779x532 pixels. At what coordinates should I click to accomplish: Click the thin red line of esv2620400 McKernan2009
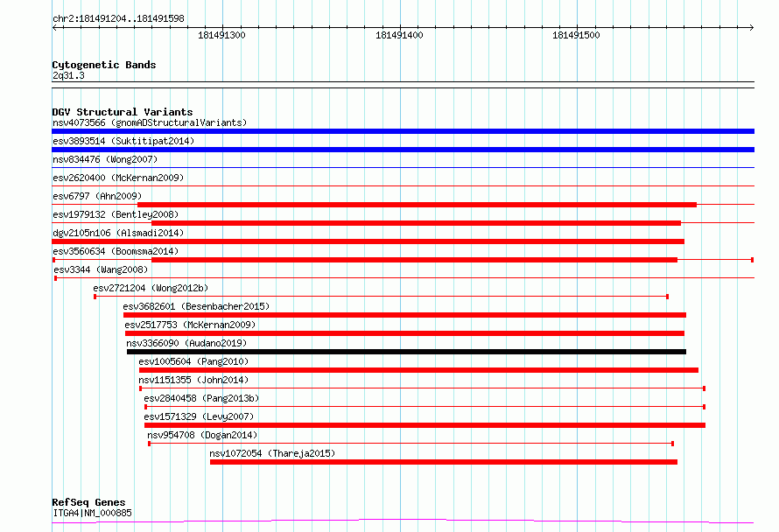point(403,186)
